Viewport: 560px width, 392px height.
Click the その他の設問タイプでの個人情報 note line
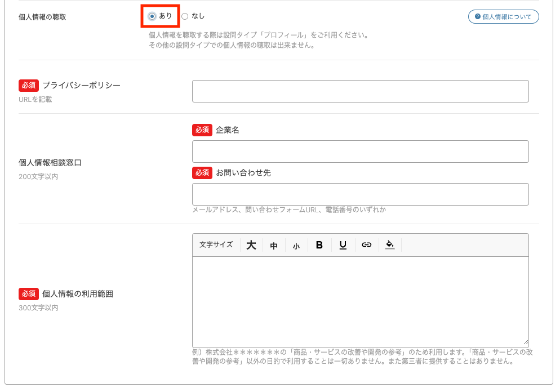point(232,46)
